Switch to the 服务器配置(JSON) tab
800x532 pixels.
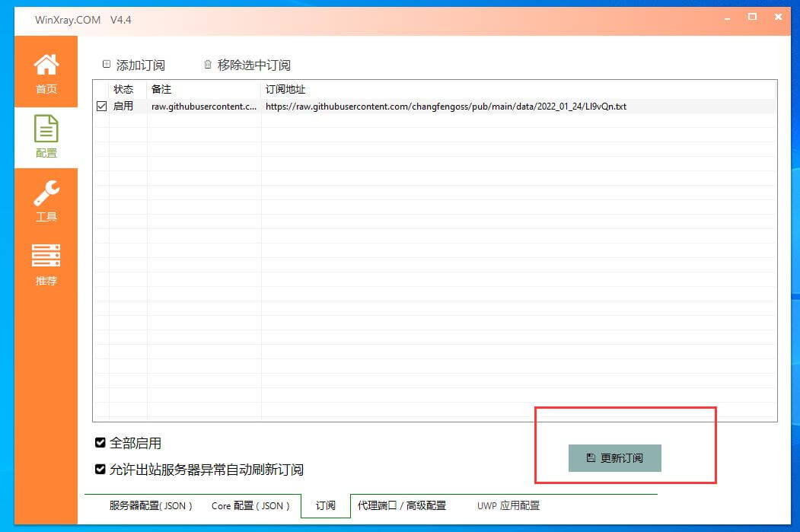[151, 505]
